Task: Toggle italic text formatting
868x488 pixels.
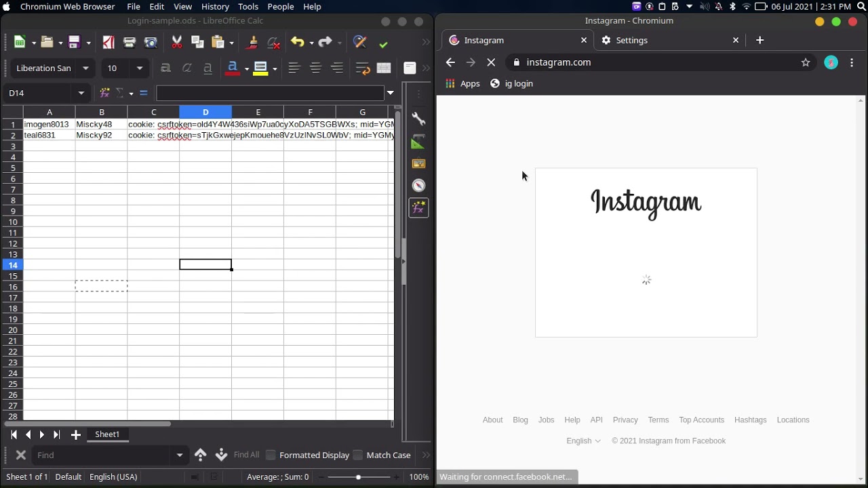Action: coord(187,68)
